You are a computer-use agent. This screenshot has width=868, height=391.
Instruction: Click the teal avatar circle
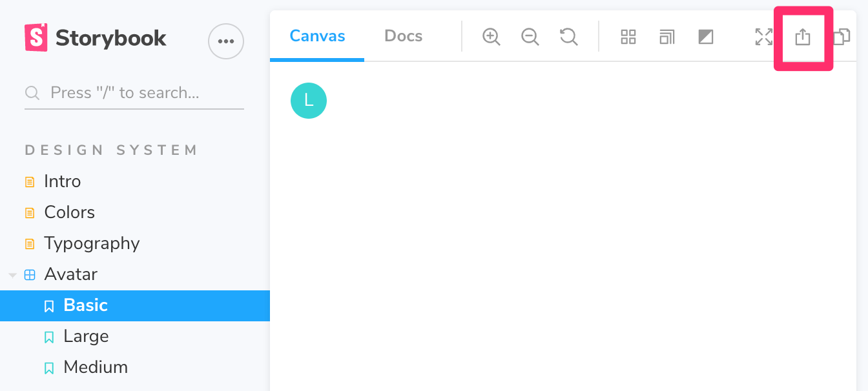309,101
